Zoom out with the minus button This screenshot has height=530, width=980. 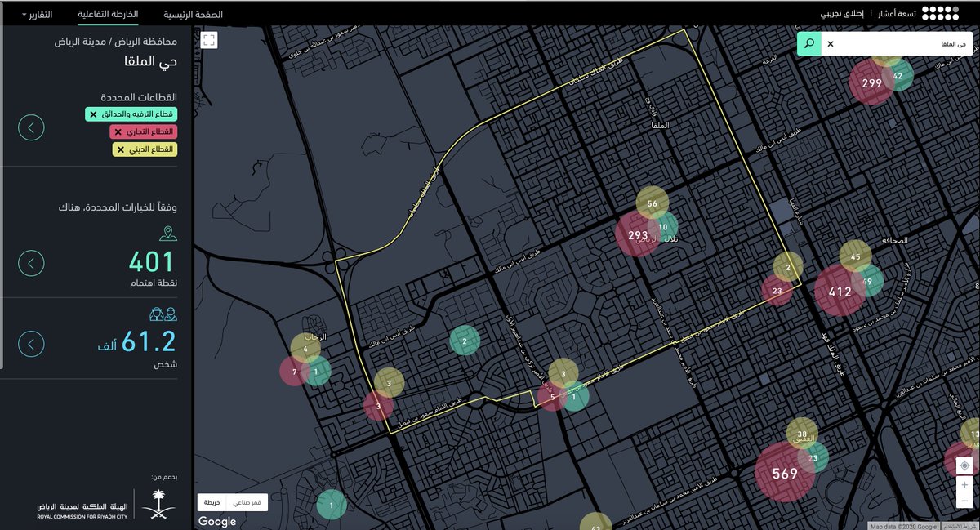coord(964,500)
